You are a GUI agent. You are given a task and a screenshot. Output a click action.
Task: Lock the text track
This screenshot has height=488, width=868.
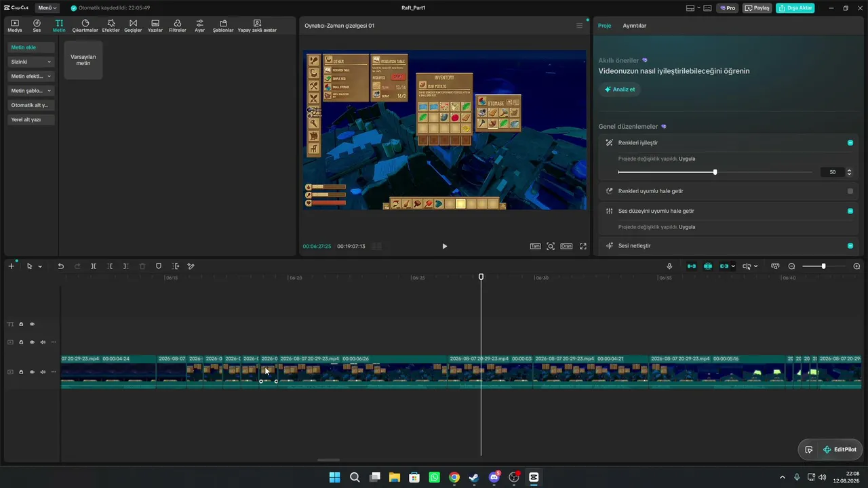(x=21, y=324)
